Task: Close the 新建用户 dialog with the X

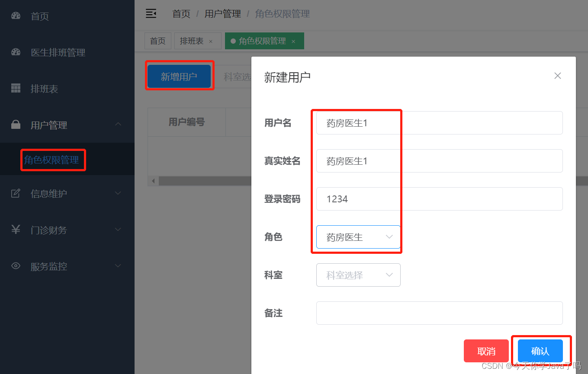Action: (x=558, y=76)
